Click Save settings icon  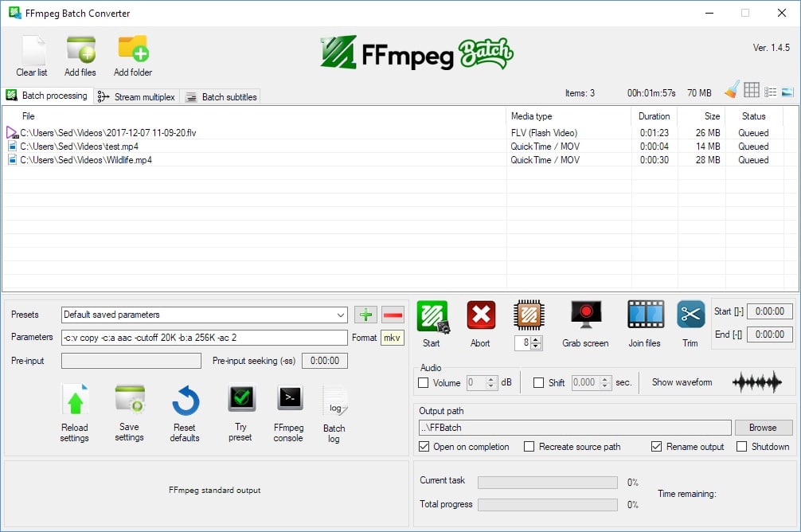tap(130, 399)
